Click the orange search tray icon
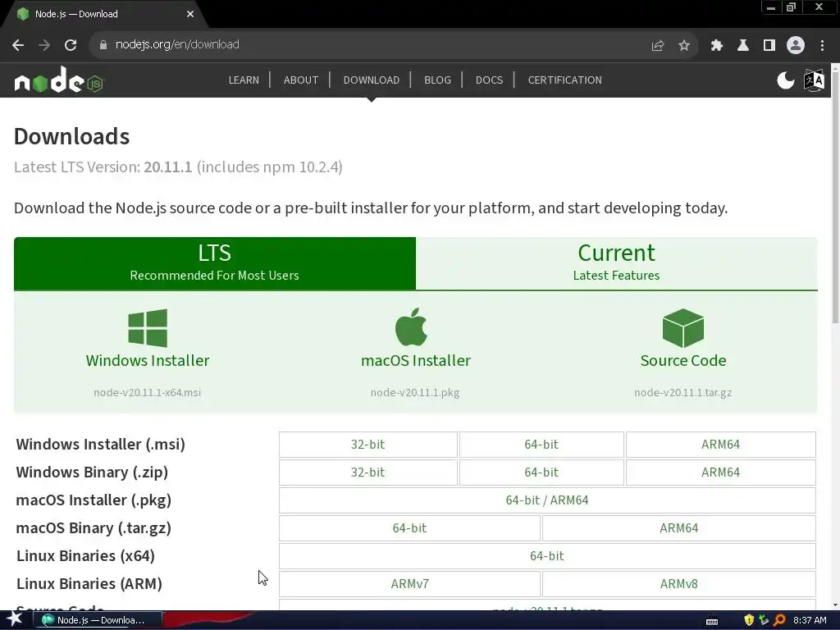Viewport: 840px width, 630px height. pos(779,620)
